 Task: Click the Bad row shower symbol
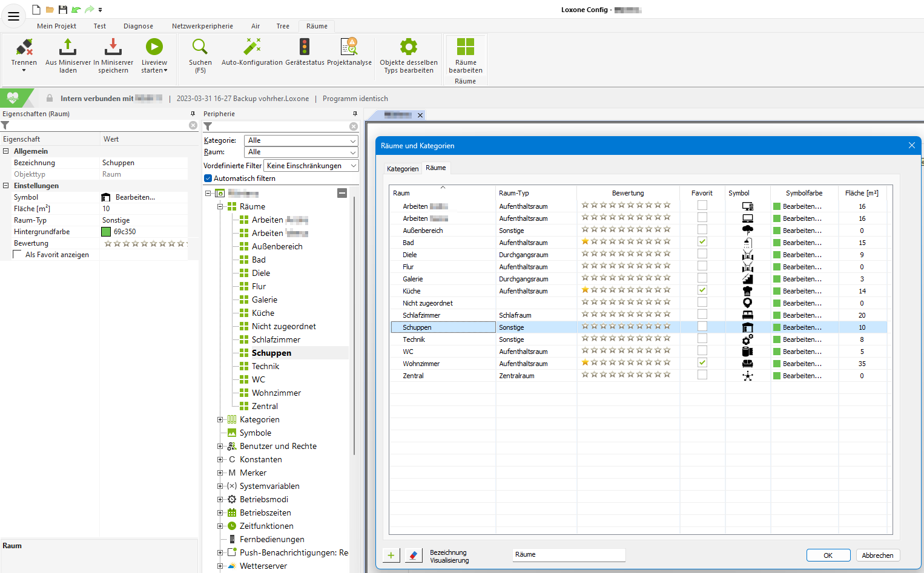pyautogui.click(x=748, y=243)
